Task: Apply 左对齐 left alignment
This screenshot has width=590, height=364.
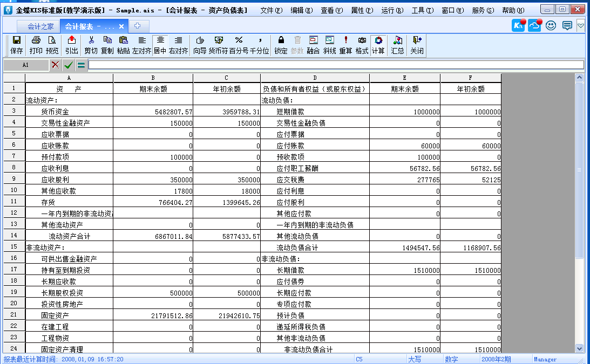Action: click(x=141, y=45)
